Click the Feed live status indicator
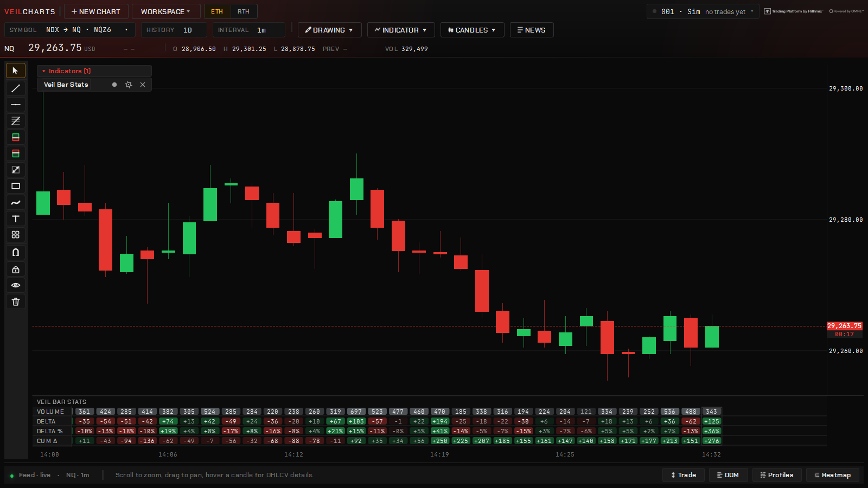Viewport: 868px width, 488px height. (30, 475)
